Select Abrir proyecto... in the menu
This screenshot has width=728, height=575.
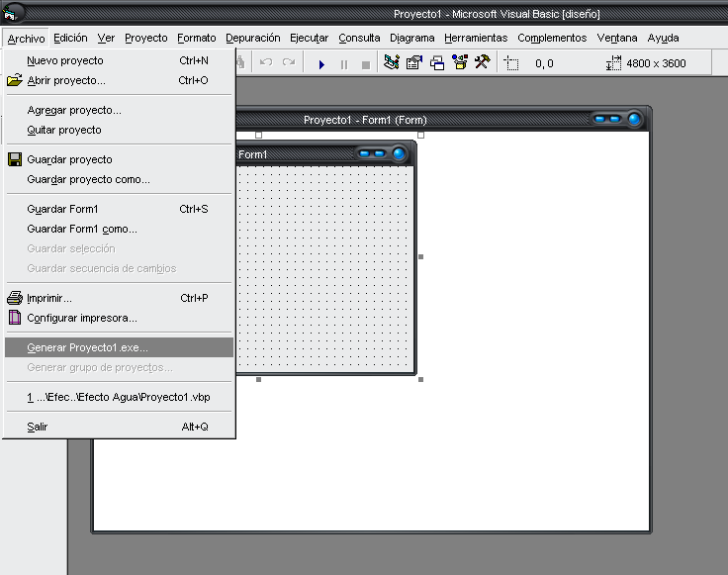click(120, 80)
